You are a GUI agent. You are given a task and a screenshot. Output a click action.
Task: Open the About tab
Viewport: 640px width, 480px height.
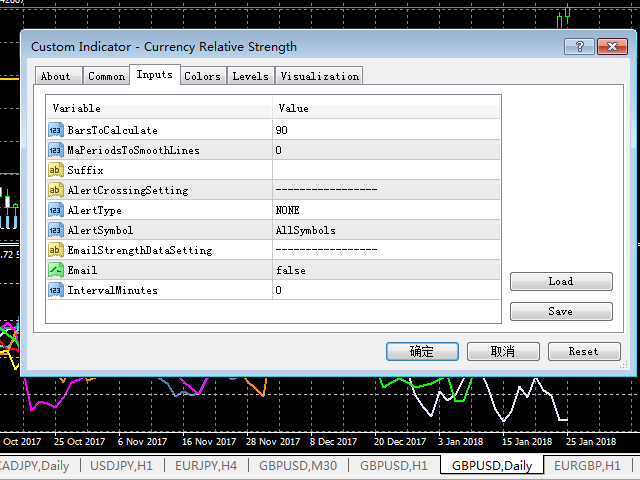coord(58,76)
